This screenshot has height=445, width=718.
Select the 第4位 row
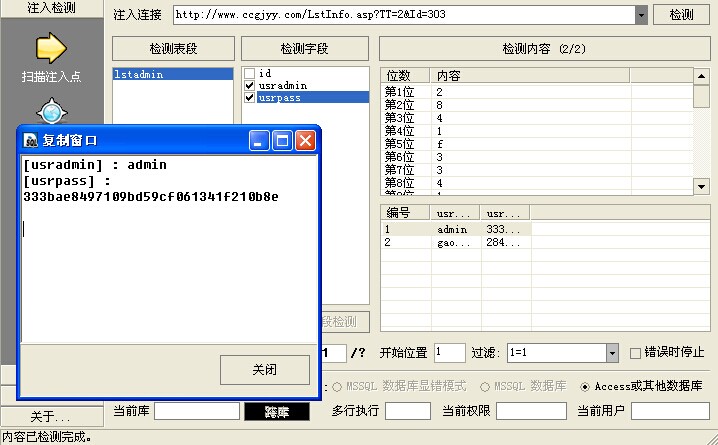(537, 131)
